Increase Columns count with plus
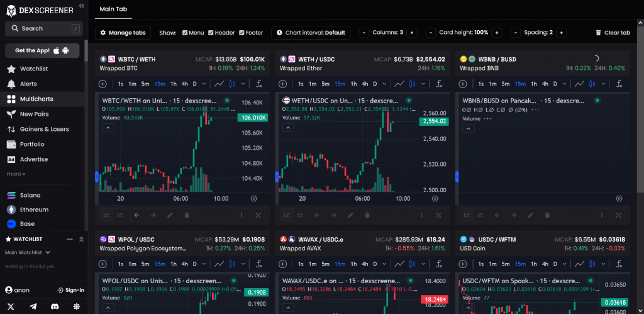Viewport: 644px width, 314px height. tap(413, 33)
